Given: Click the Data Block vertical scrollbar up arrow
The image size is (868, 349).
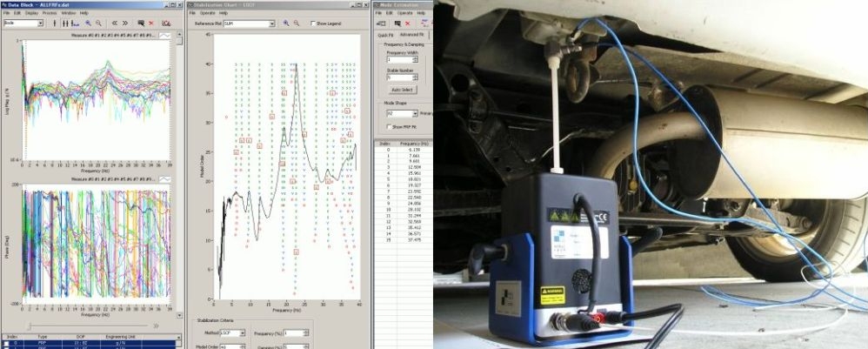Looking at the screenshot, I should click(x=179, y=34).
